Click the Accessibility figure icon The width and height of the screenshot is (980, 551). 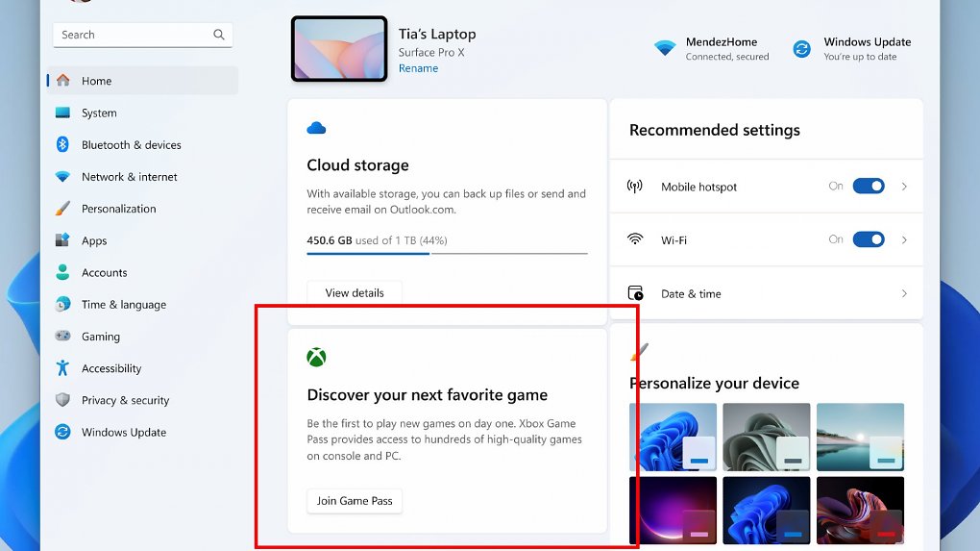(x=62, y=367)
